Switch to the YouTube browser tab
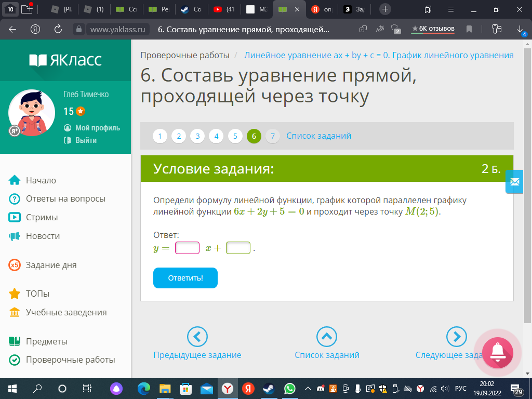The width and height of the screenshot is (532, 399). [224, 9]
